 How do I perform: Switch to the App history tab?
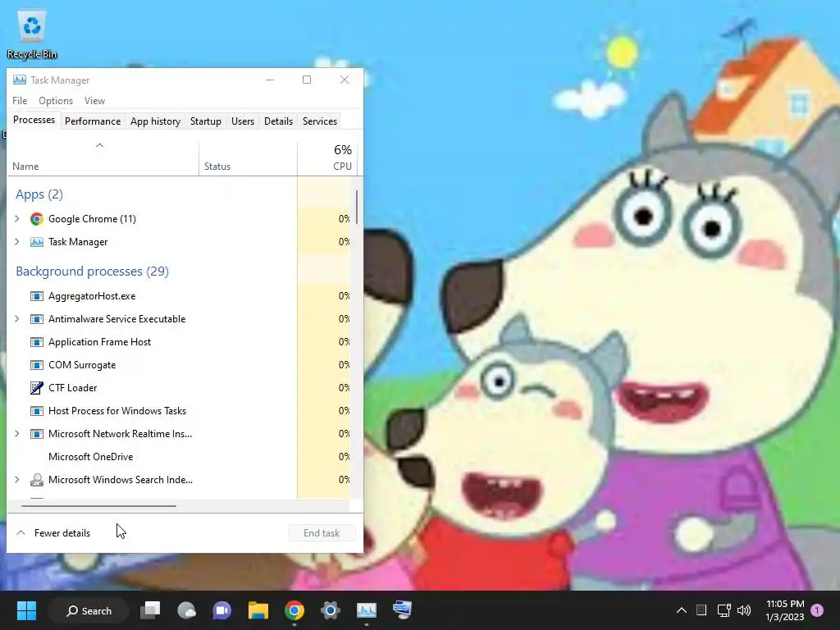coord(155,121)
